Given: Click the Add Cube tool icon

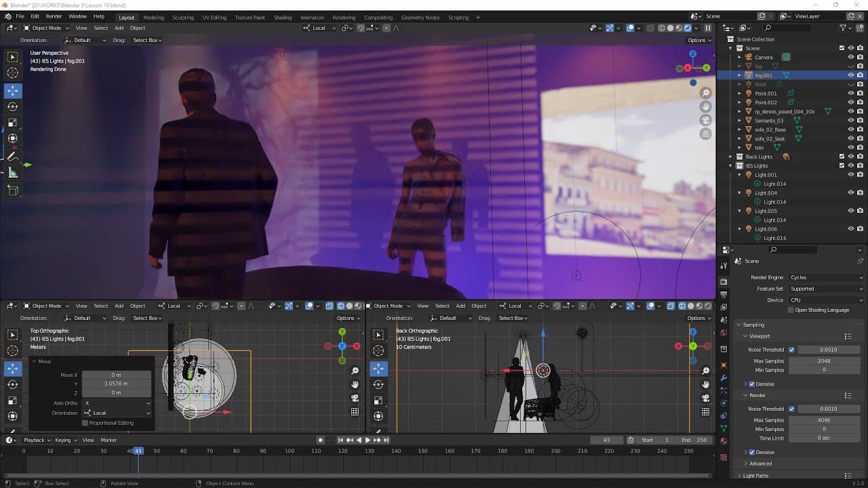Looking at the screenshot, I should pos(13,190).
